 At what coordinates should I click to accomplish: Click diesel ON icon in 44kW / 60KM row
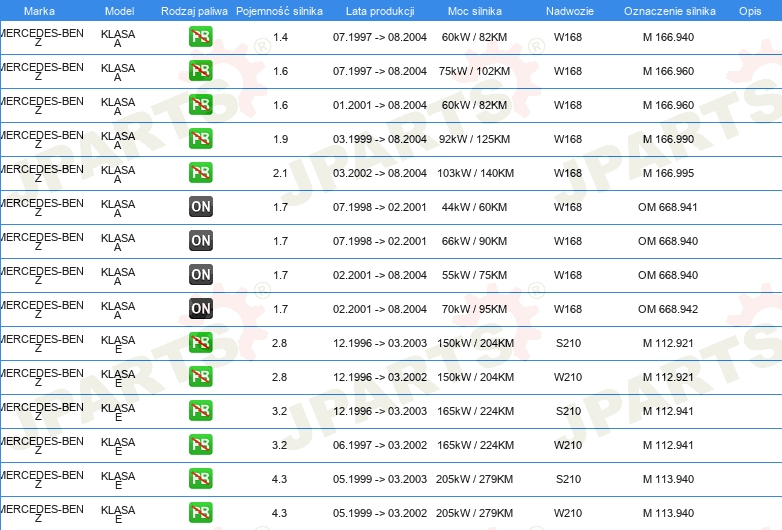200,206
